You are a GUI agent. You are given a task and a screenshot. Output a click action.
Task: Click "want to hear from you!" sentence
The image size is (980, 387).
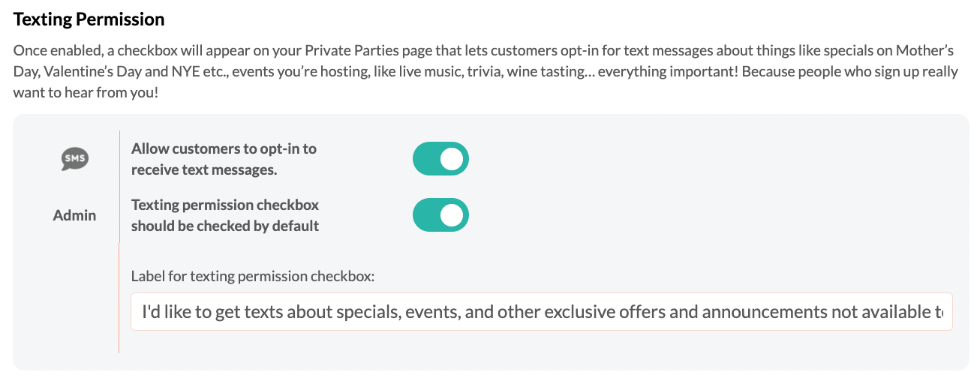pos(86,94)
